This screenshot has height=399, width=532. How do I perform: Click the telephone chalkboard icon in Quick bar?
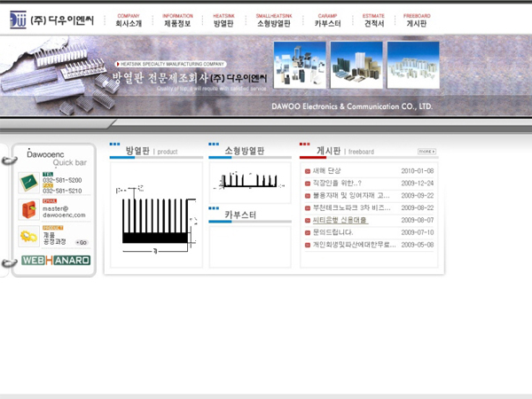(x=27, y=184)
